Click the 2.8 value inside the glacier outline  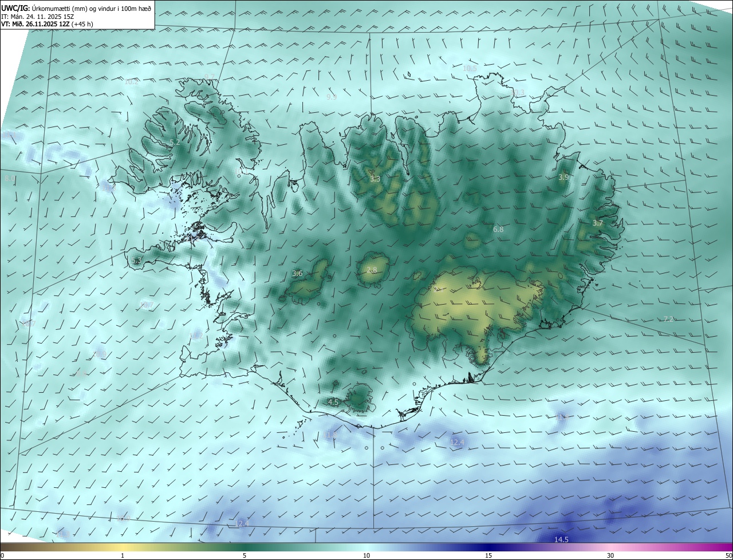pyautogui.click(x=372, y=270)
